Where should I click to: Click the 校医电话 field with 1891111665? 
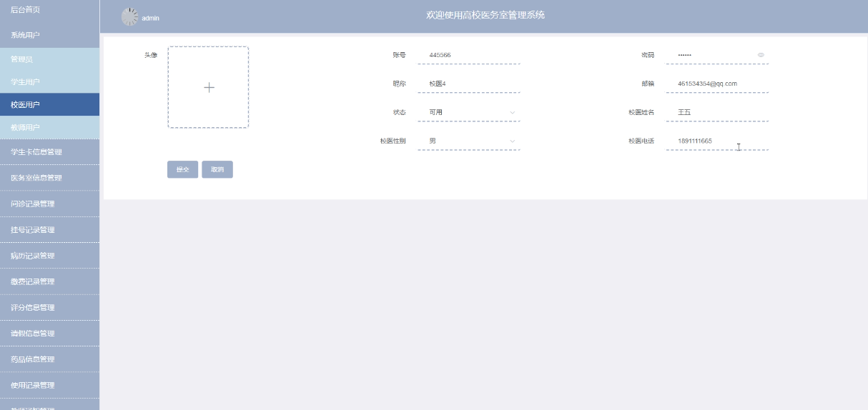(717, 141)
